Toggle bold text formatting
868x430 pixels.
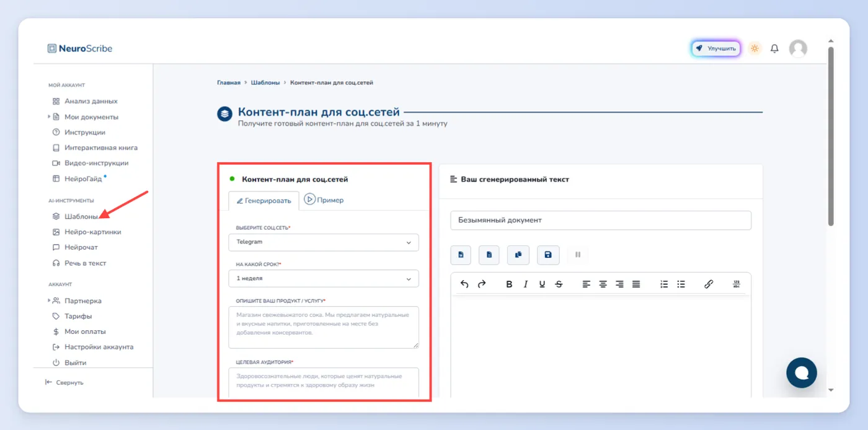pos(509,284)
